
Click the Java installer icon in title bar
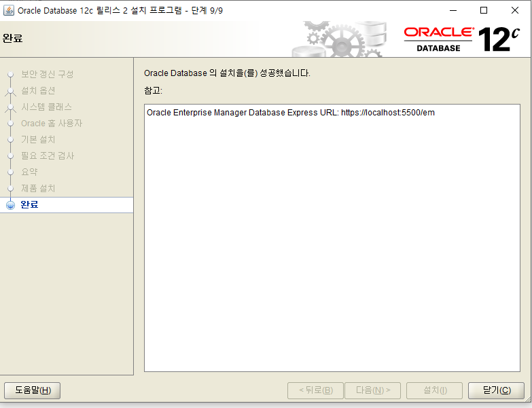(x=8, y=10)
